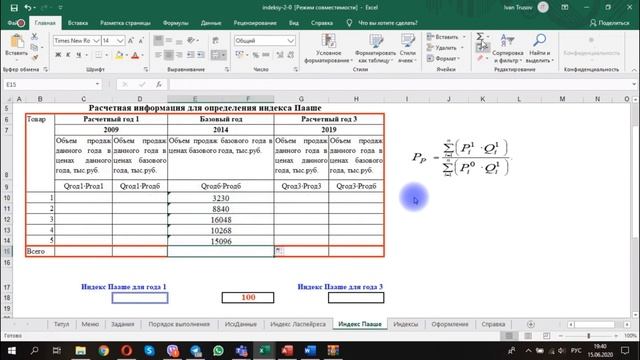The width and height of the screenshot is (640, 360).
Task: Click Что вы хотите сделать search box
Action: pyautogui.click(x=387, y=23)
